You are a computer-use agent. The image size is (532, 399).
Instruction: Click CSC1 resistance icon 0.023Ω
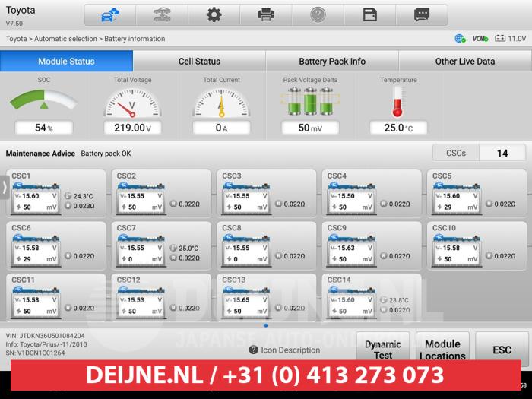click(x=68, y=206)
